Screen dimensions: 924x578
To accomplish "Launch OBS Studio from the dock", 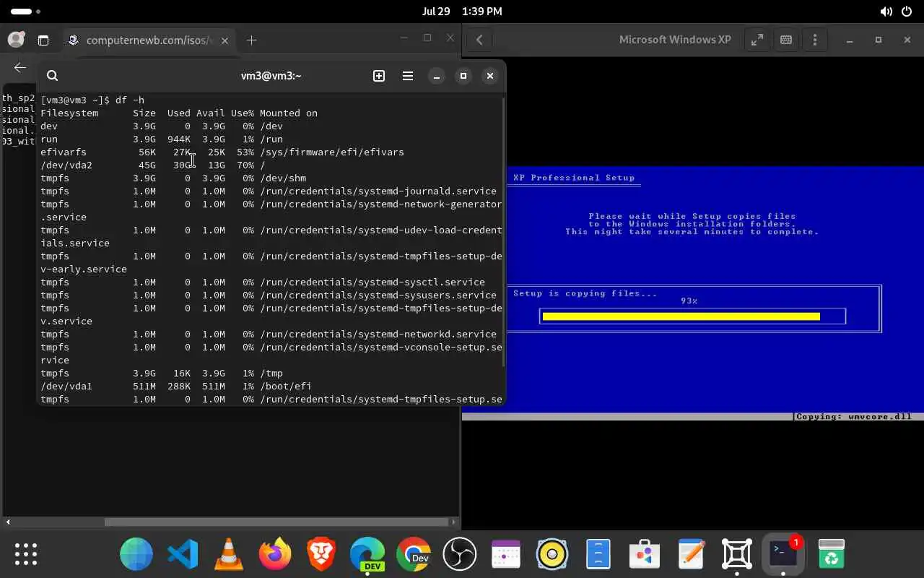I will click(460, 554).
